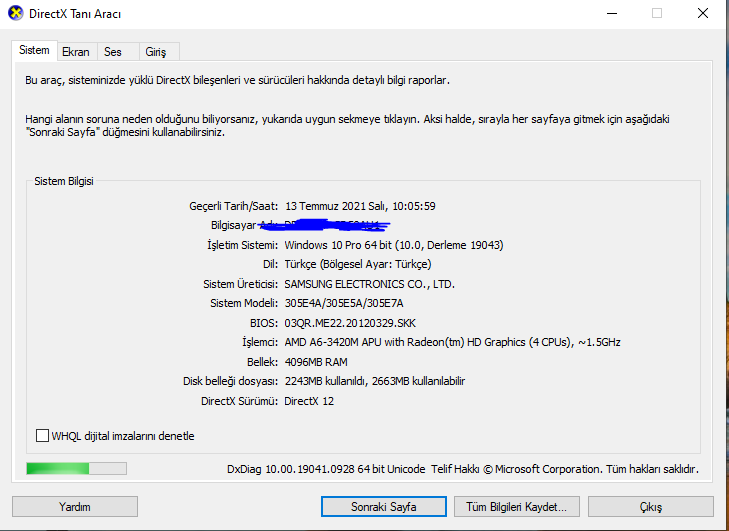Click the Dil label

[x=270, y=264]
